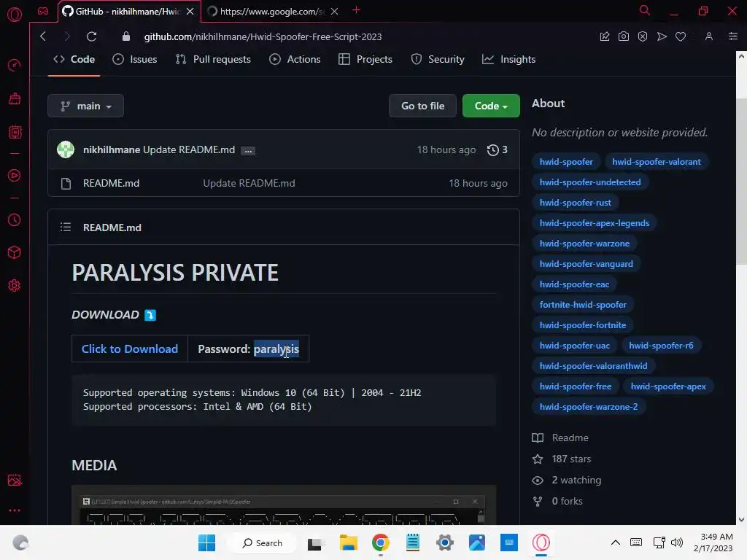This screenshot has width=747, height=560.
Task: Take a snapshot with camera icon
Action: tap(624, 36)
